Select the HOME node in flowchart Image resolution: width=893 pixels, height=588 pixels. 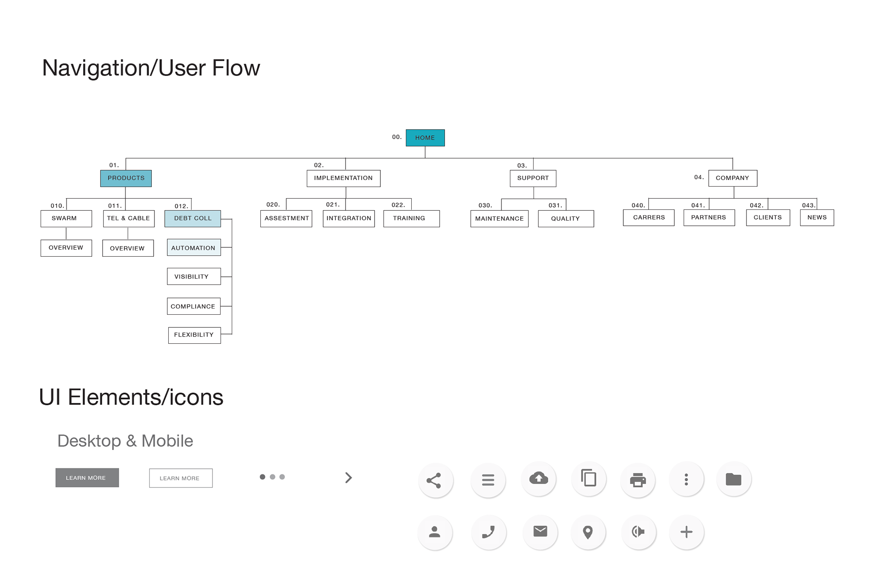tap(425, 138)
